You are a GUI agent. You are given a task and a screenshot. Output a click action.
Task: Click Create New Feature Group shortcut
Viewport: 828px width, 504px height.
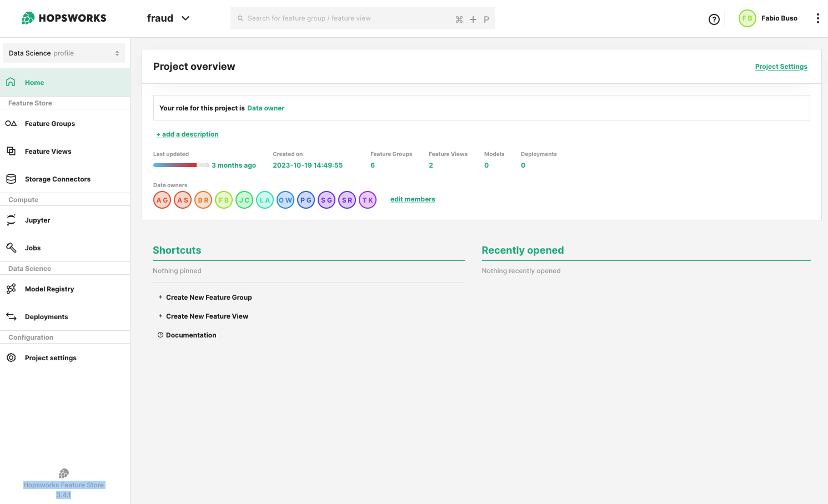pyautogui.click(x=208, y=298)
